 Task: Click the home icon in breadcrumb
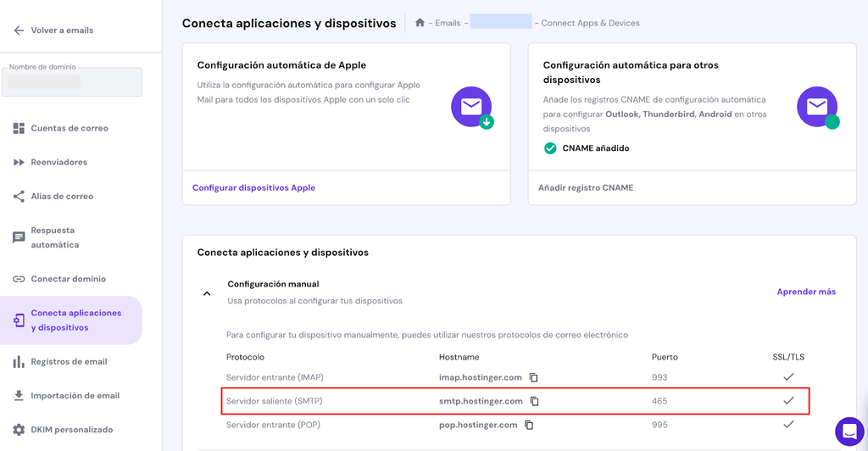[x=420, y=23]
